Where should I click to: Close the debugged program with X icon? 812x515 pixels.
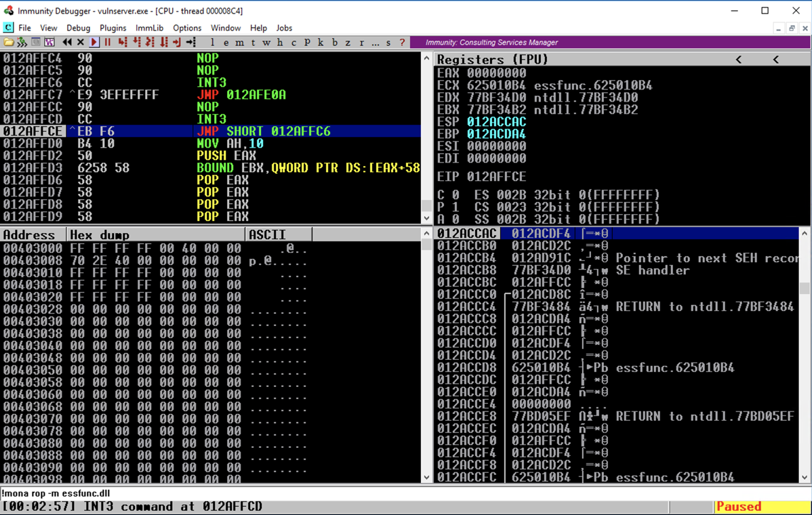[x=81, y=43]
